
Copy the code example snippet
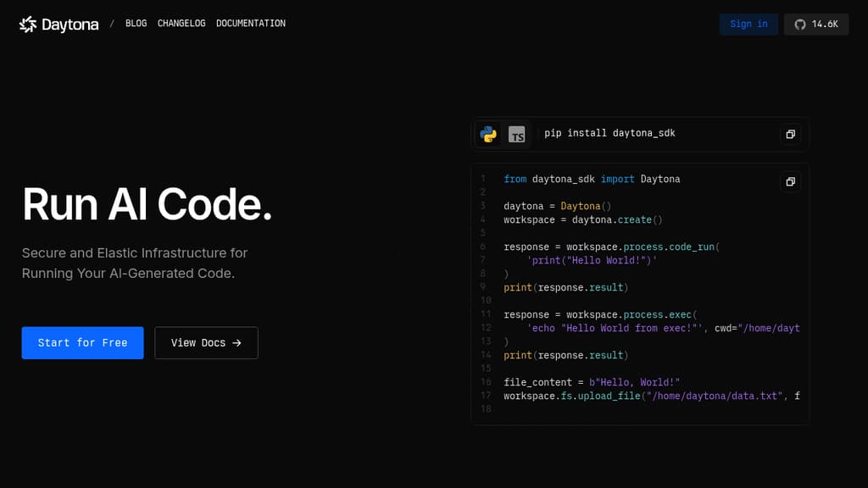(790, 181)
